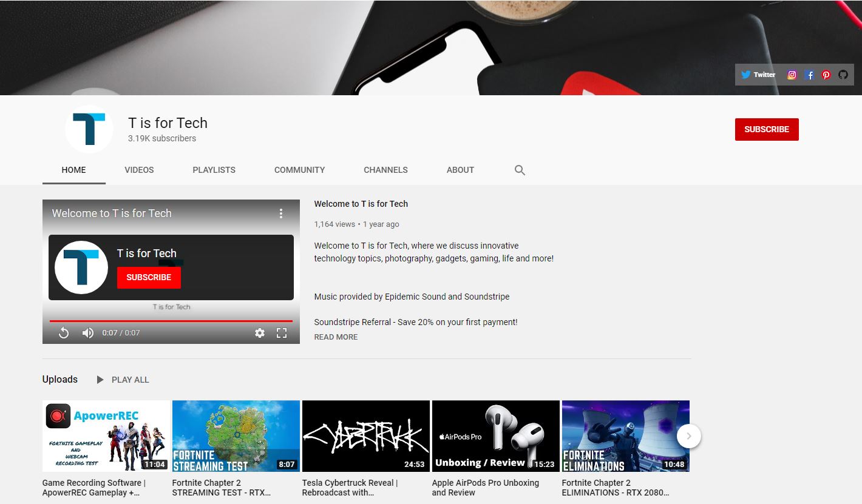Switch to the VIDEOS tab

(139, 170)
